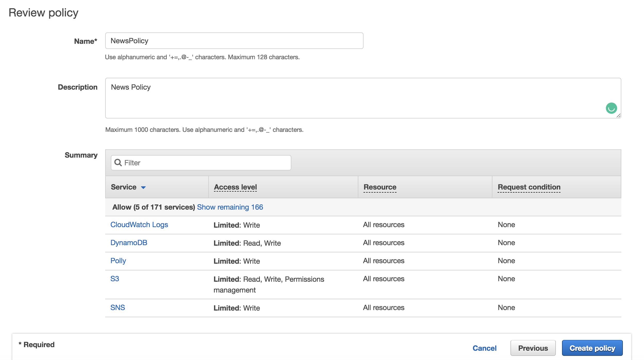Open the CloudWatch Logs service link
Image resolution: width=644 pixels, height=360 pixels.
tap(139, 225)
